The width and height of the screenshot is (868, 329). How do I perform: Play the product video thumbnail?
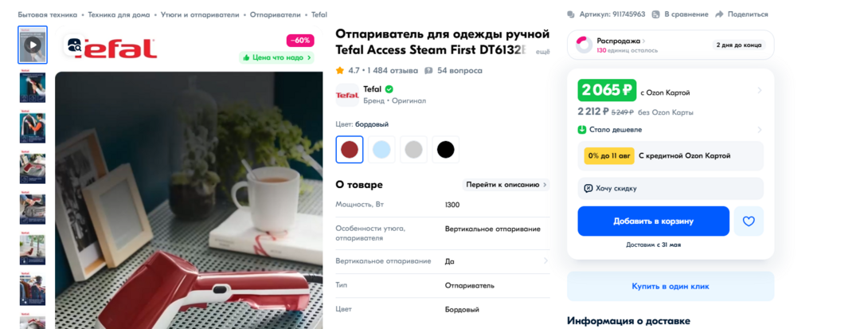(33, 45)
